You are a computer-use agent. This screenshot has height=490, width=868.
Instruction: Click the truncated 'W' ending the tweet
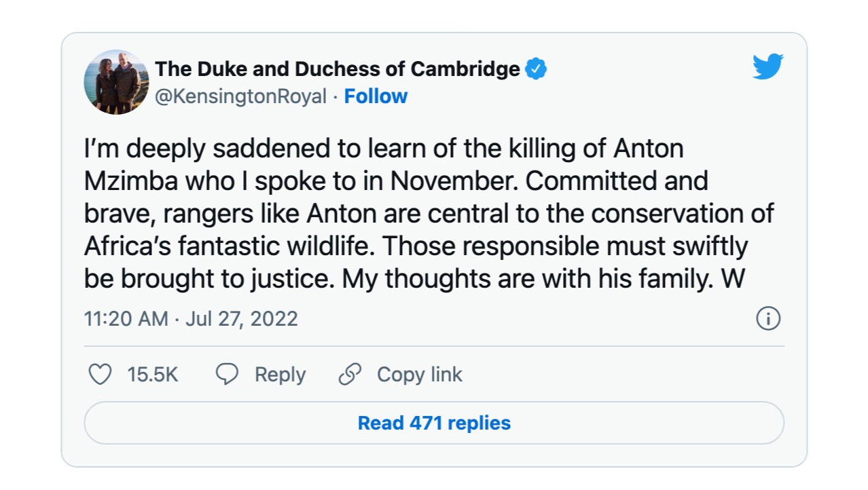(734, 279)
